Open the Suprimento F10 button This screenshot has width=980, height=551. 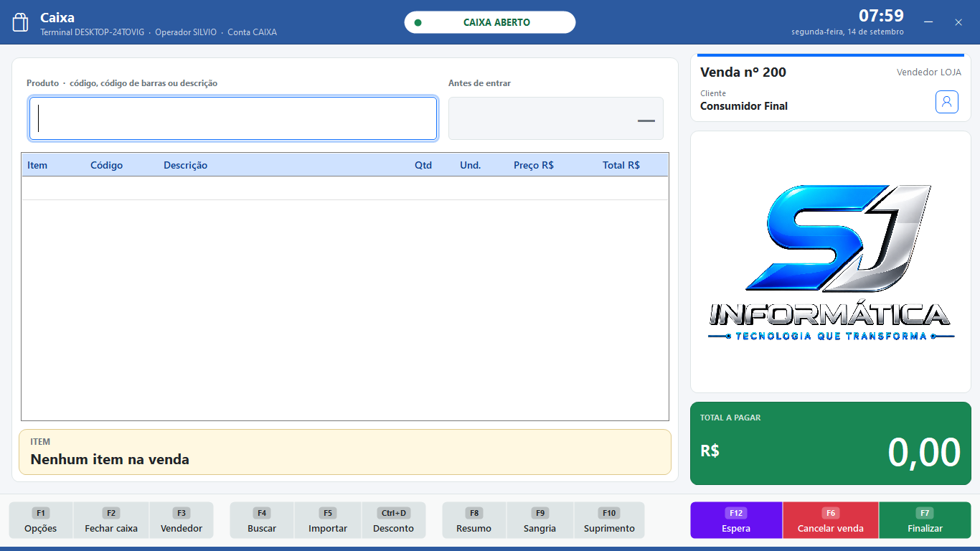[x=609, y=520]
